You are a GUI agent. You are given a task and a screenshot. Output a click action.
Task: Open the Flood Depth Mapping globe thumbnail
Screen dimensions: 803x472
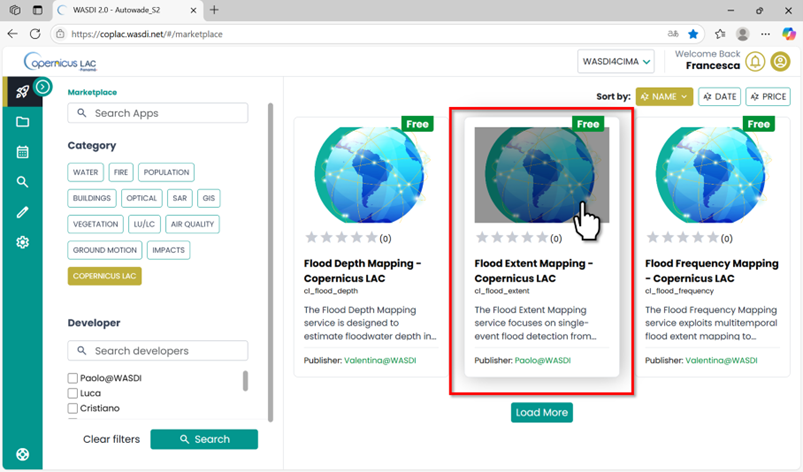point(370,175)
